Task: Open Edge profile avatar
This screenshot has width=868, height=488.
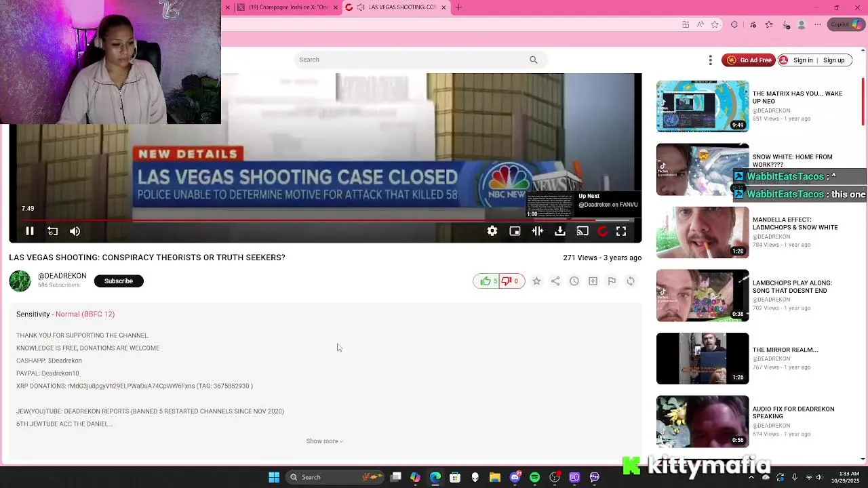Action: [802, 25]
